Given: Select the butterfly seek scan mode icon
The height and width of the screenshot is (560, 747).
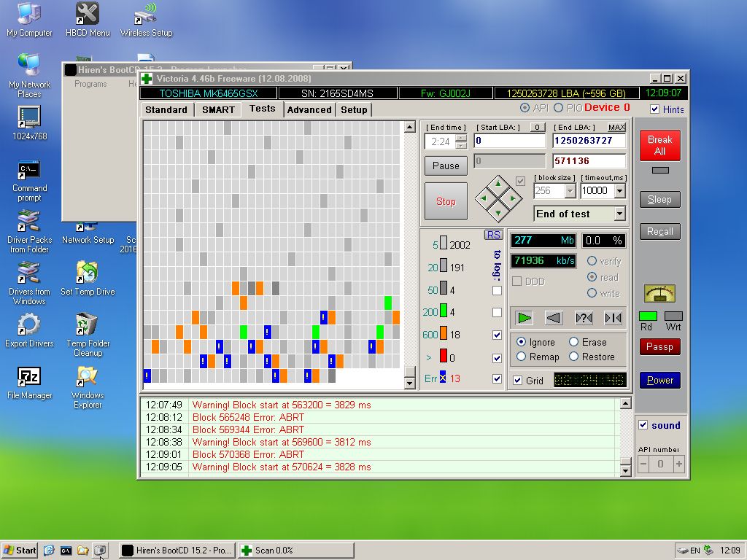Looking at the screenshot, I should coord(613,317).
